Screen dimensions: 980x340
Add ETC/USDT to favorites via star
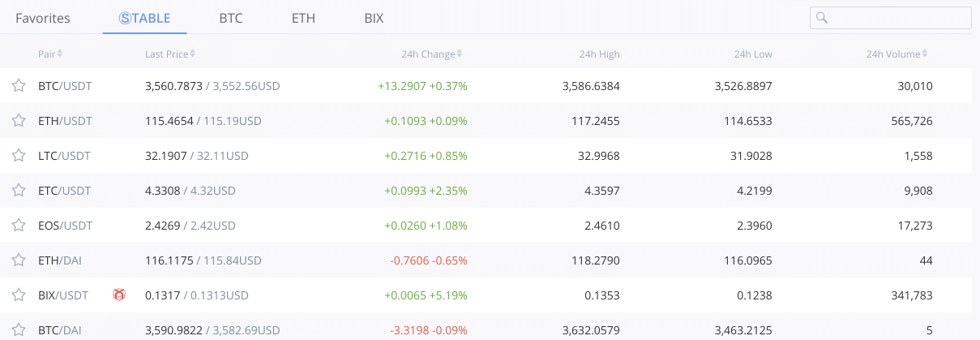tap(18, 191)
